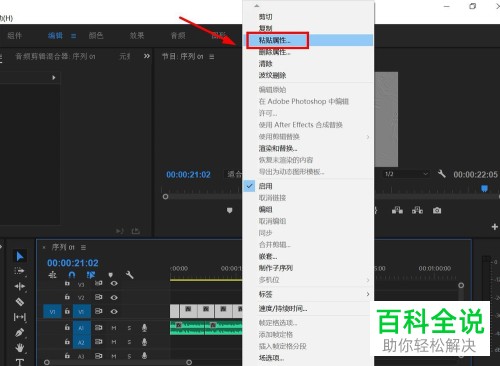Click the timeline timecode 00:00:21:02

coord(73,263)
